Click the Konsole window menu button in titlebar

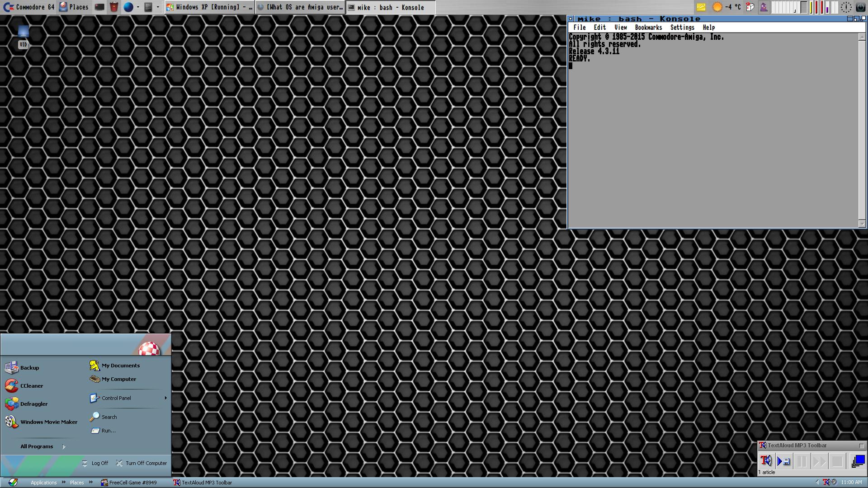[571, 19]
